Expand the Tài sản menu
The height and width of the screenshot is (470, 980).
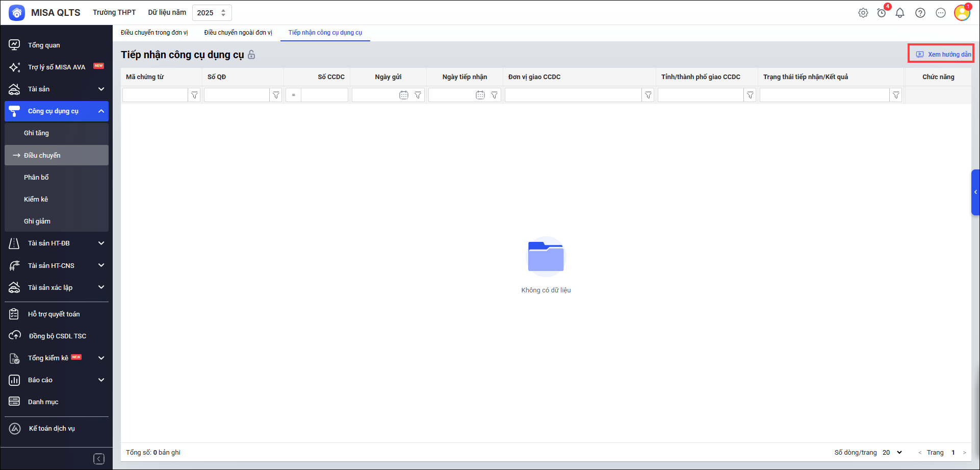pos(57,89)
